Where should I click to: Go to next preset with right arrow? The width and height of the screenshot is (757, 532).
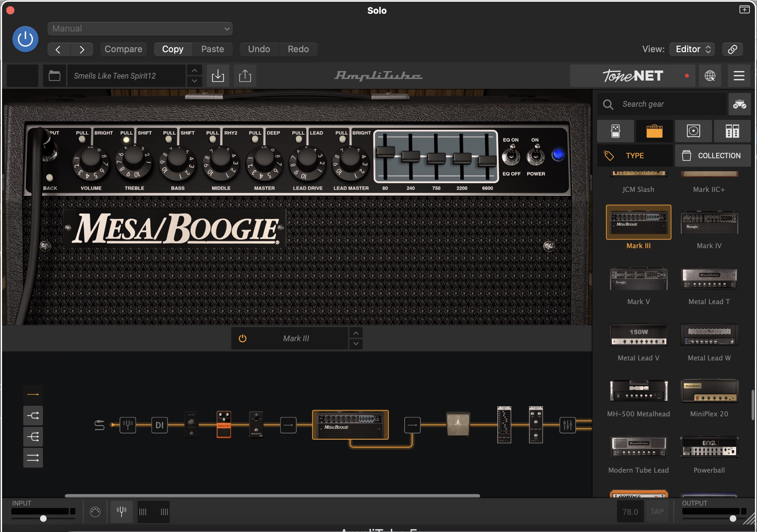82,49
